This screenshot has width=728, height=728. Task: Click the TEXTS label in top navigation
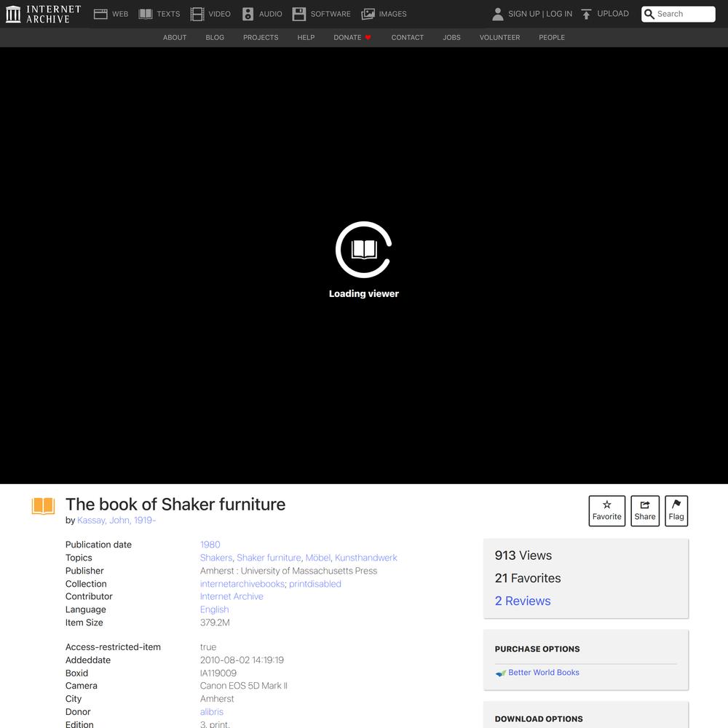[168, 14]
